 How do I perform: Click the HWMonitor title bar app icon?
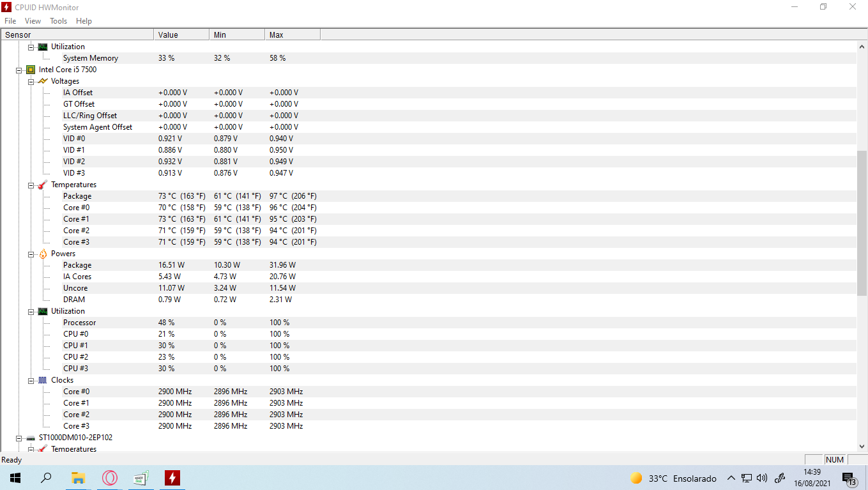tap(6, 7)
